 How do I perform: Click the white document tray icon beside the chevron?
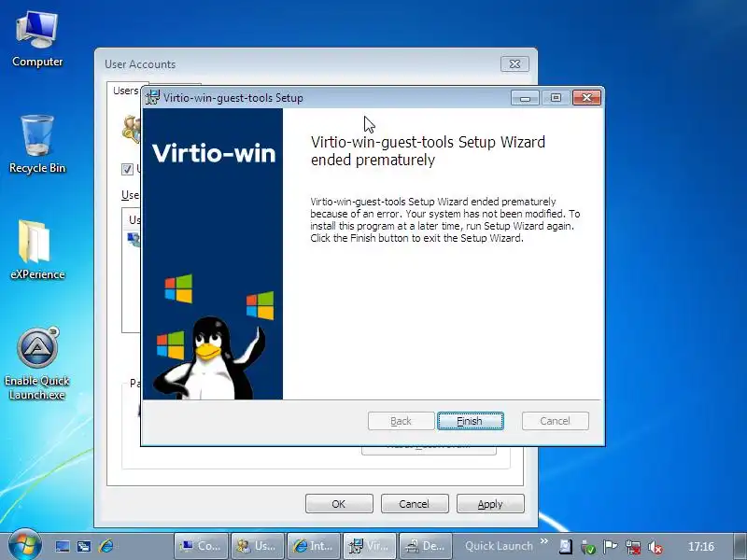[x=566, y=547]
